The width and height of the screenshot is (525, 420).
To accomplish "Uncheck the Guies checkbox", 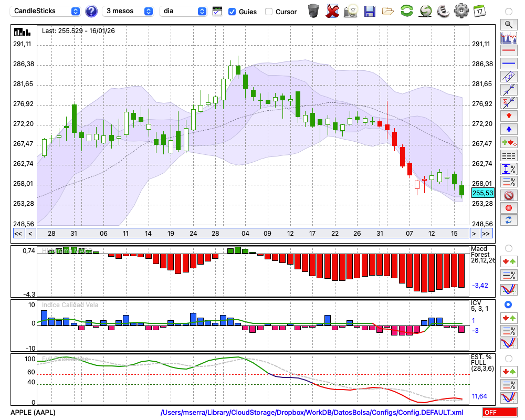I will (x=232, y=12).
